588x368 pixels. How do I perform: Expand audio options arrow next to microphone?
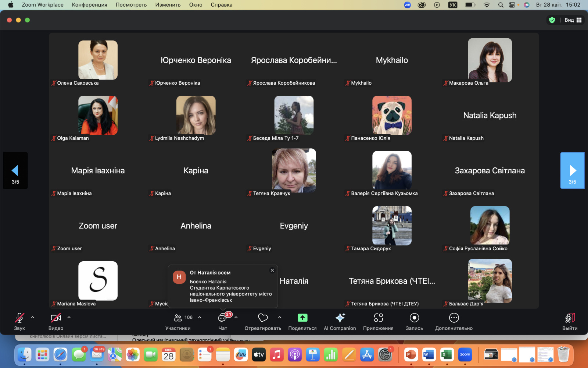(33, 317)
